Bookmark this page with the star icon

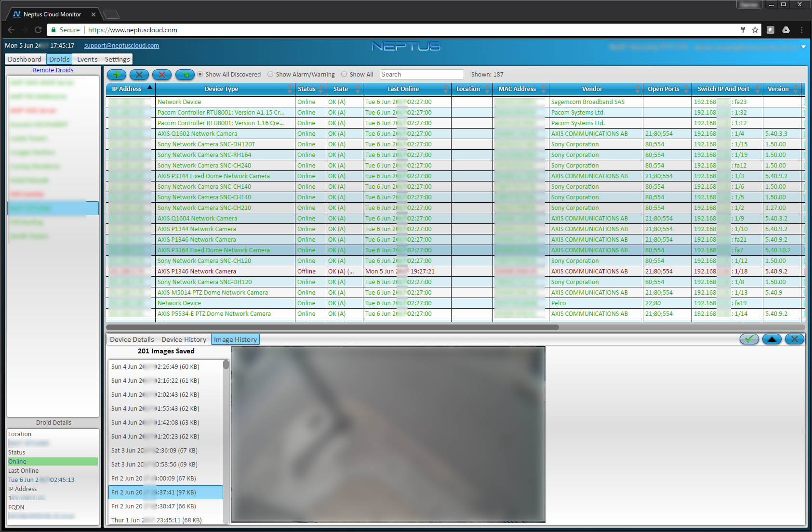tap(755, 30)
